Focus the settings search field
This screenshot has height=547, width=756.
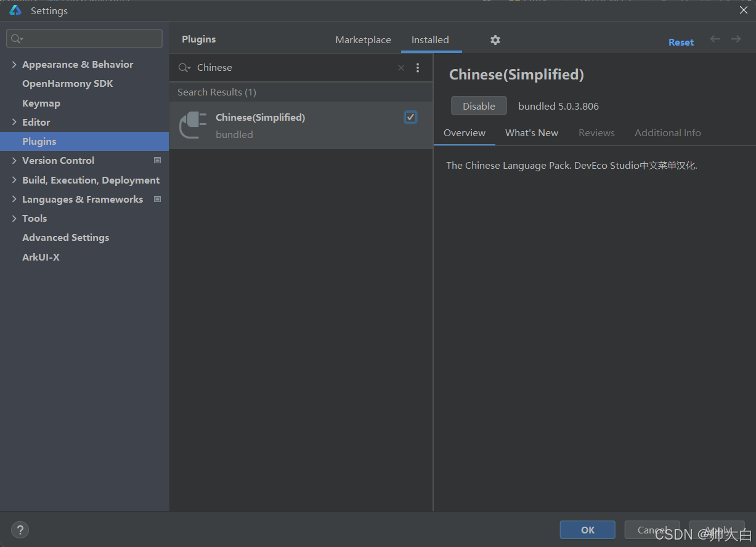[x=84, y=39]
